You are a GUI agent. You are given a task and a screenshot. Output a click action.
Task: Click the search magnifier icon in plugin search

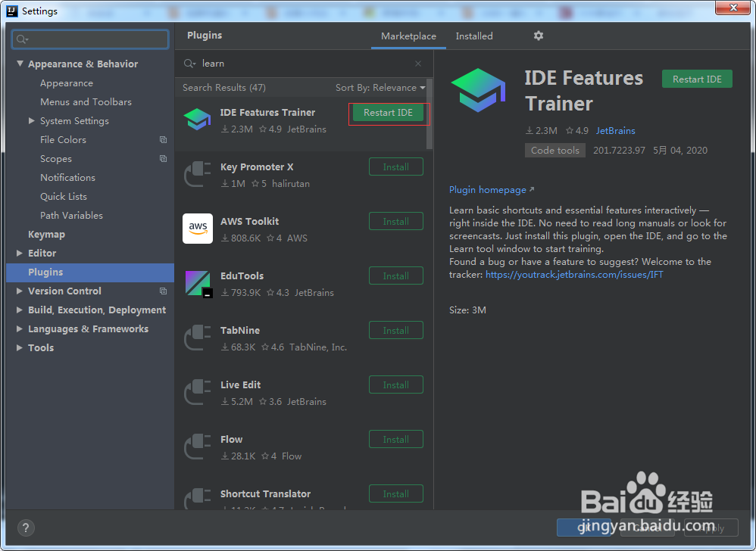189,64
